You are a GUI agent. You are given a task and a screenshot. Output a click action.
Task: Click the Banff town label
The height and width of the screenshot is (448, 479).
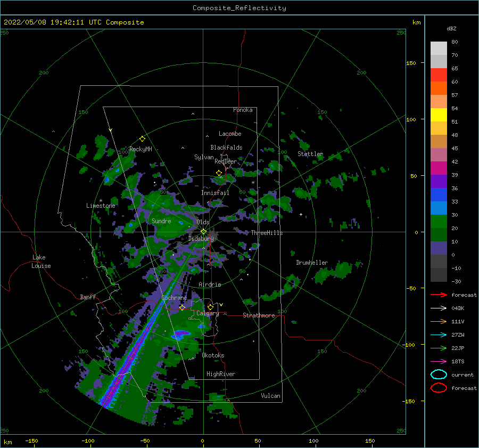pos(88,297)
